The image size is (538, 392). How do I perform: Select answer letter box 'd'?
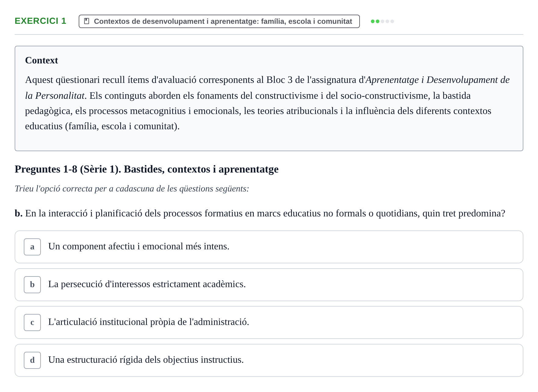coord(32,360)
